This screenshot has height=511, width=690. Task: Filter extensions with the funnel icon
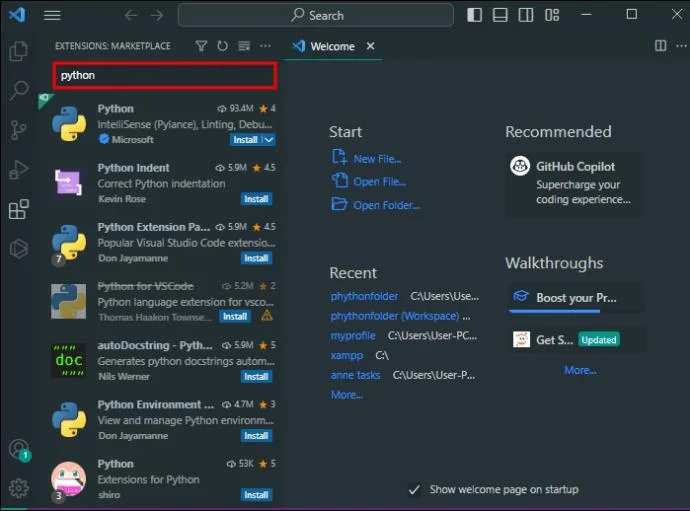[x=201, y=46]
